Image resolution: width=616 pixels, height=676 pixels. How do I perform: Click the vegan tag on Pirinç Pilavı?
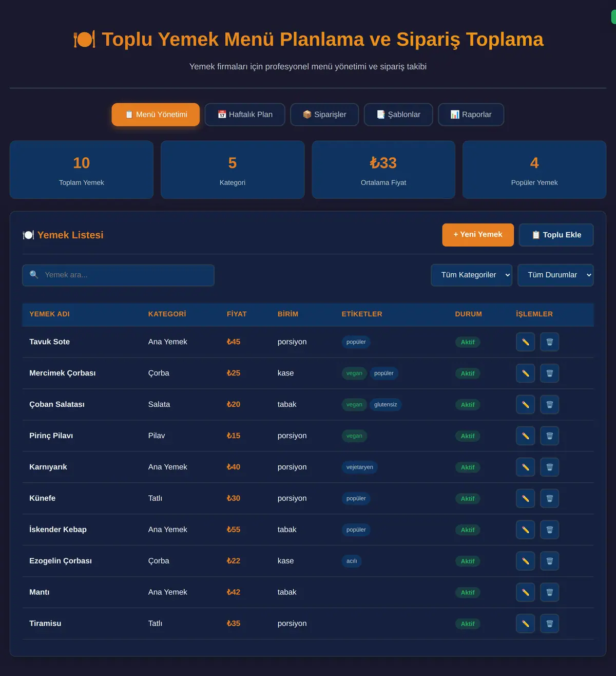[x=354, y=436]
